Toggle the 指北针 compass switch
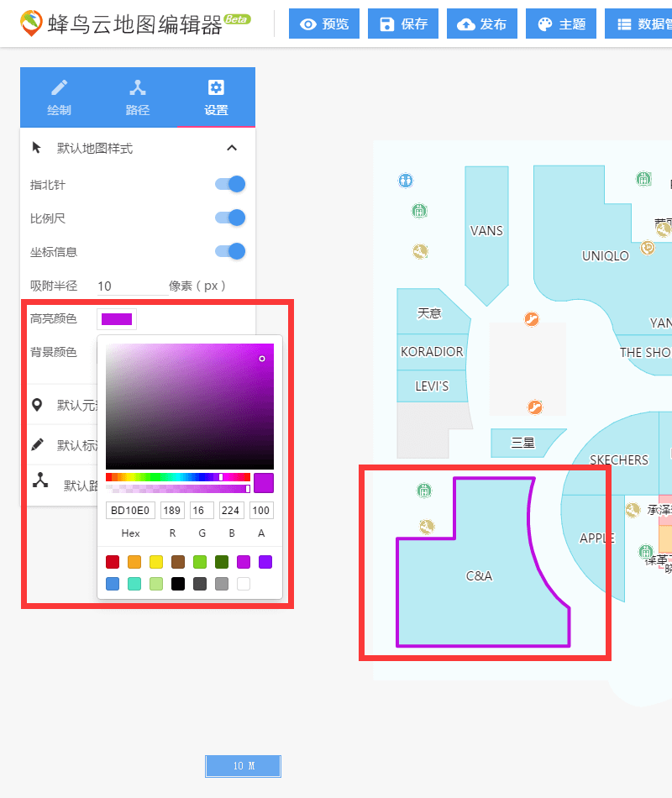 pos(230,184)
